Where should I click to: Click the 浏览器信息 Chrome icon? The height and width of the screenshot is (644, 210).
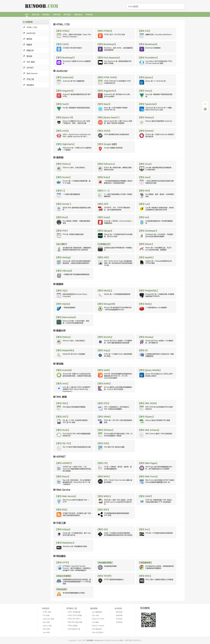pyautogui.click(x=142, y=567)
